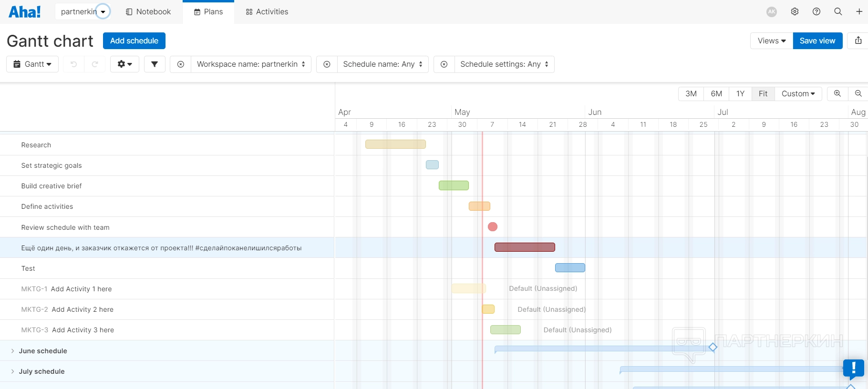Viewport: 868px width, 389px height.
Task: Open the search magnifier in top bar
Action: pos(838,11)
